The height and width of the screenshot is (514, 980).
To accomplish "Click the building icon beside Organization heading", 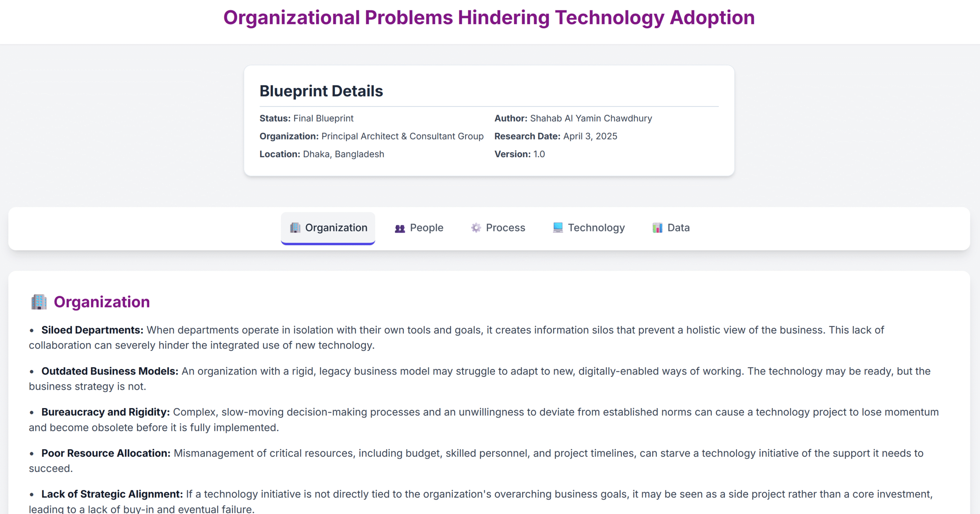I will 39,302.
